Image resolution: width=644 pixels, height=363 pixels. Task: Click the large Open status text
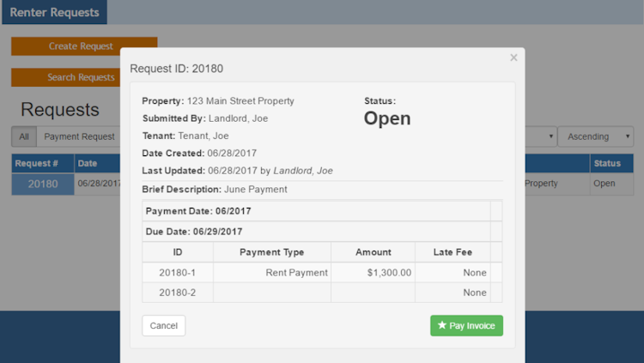click(x=387, y=118)
